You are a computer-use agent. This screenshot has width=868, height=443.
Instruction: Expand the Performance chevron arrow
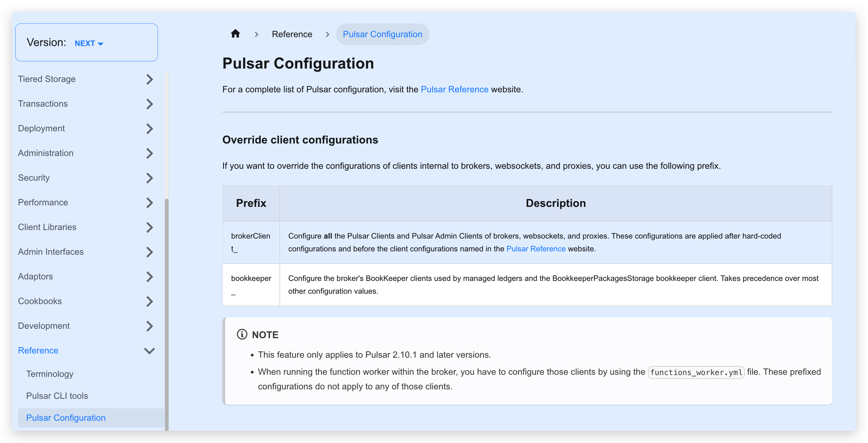click(150, 203)
